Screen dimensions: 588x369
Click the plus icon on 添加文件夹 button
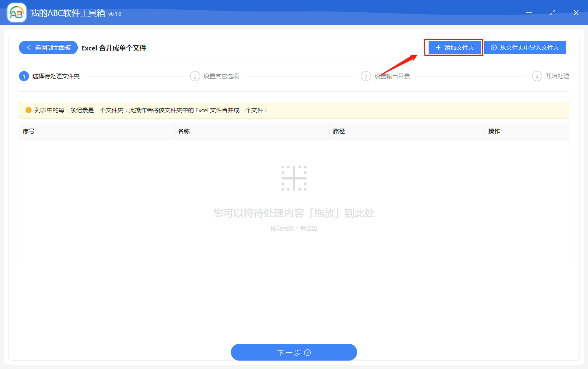(x=437, y=47)
